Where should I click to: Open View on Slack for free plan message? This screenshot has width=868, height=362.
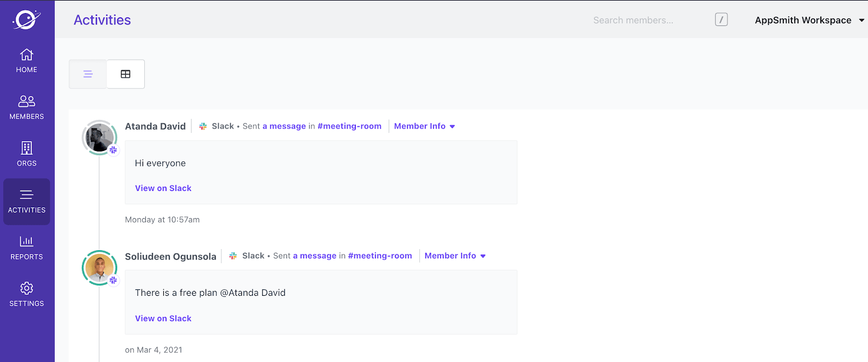163,319
